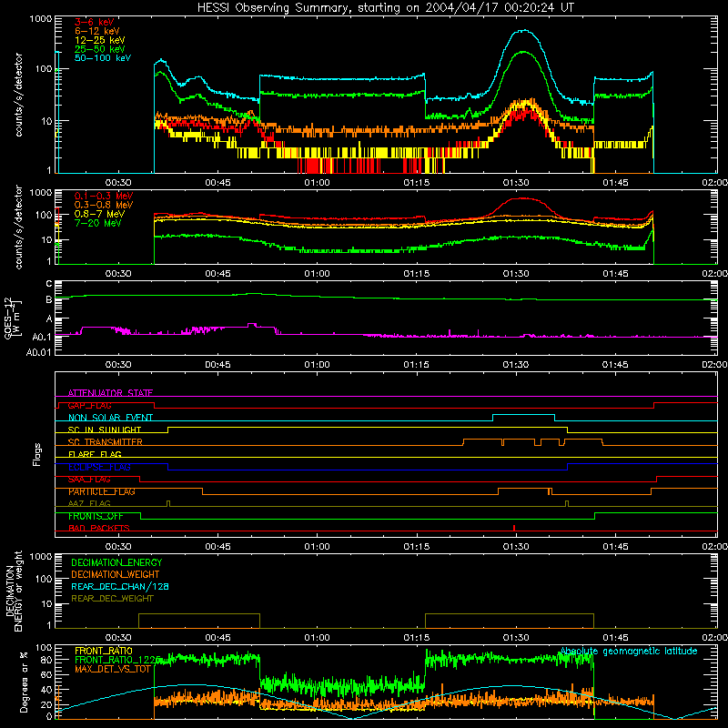This screenshot has height=728, width=728.
Task: Click the orange MAX_DET_VS_TOT legend label
Action: click(113, 669)
